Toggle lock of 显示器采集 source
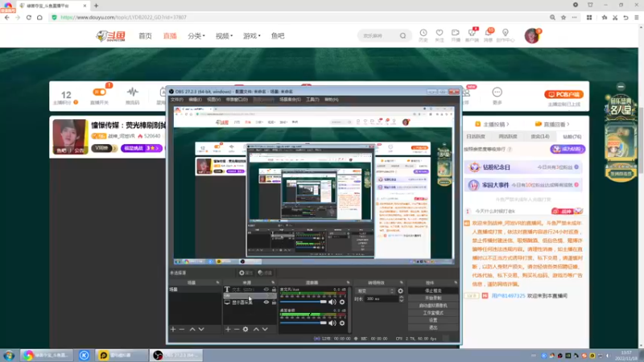 (274, 302)
